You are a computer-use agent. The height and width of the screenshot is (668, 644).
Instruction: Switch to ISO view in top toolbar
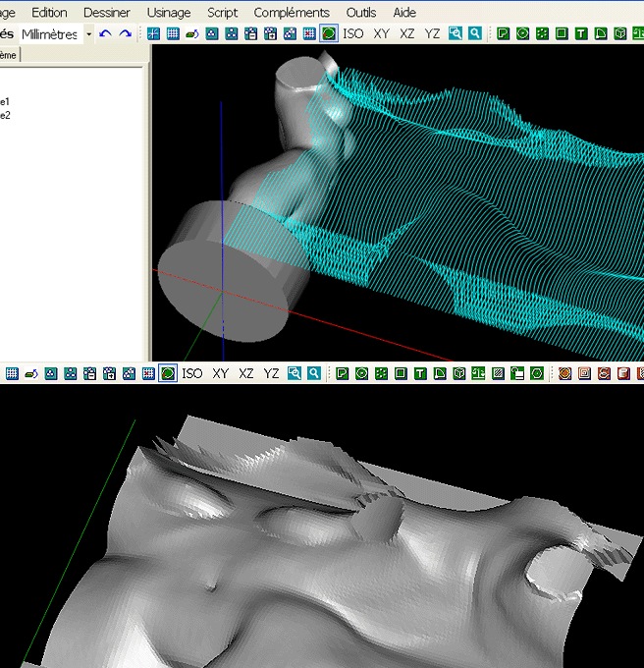point(353,33)
